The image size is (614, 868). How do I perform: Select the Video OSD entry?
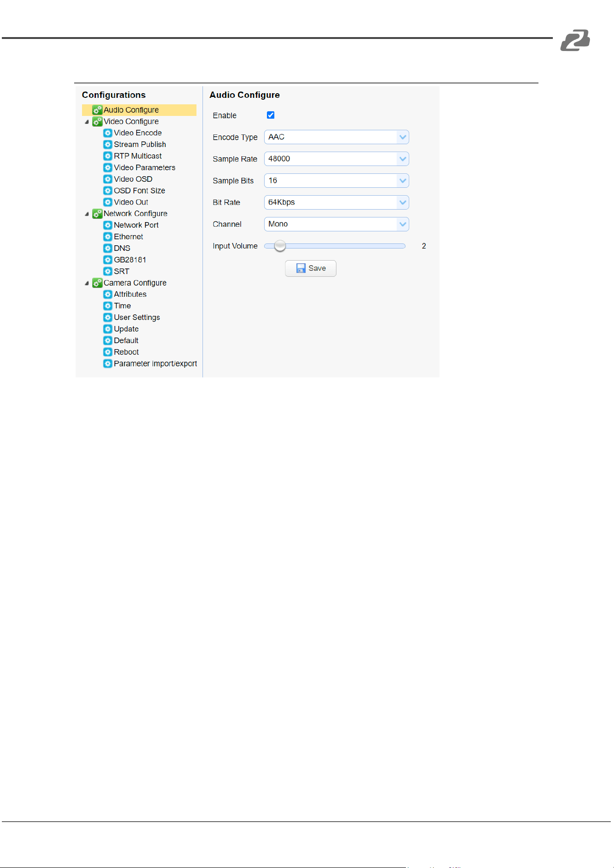pyautogui.click(x=133, y=179)
